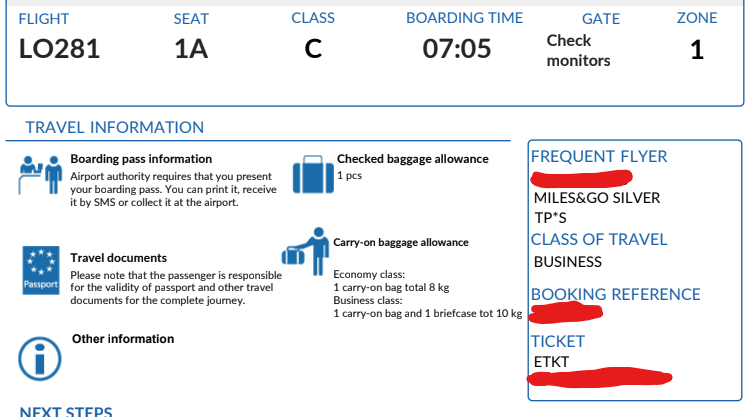
Task: Click the 'Checked baggage allowance' title
Action: (412, 159)
